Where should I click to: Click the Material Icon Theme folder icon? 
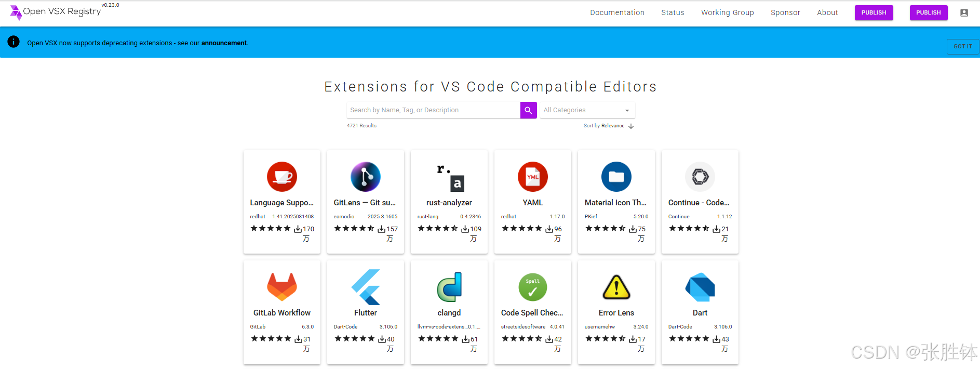pos(616,177)
